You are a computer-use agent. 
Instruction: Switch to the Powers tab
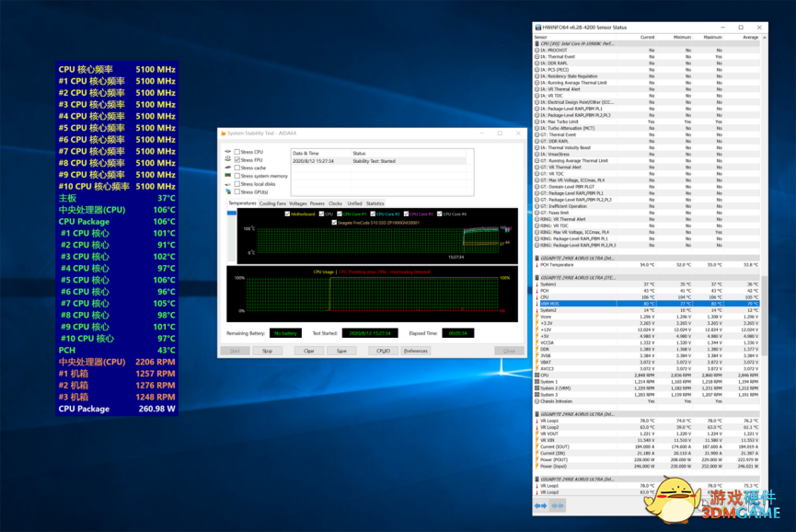click(317, 203)
